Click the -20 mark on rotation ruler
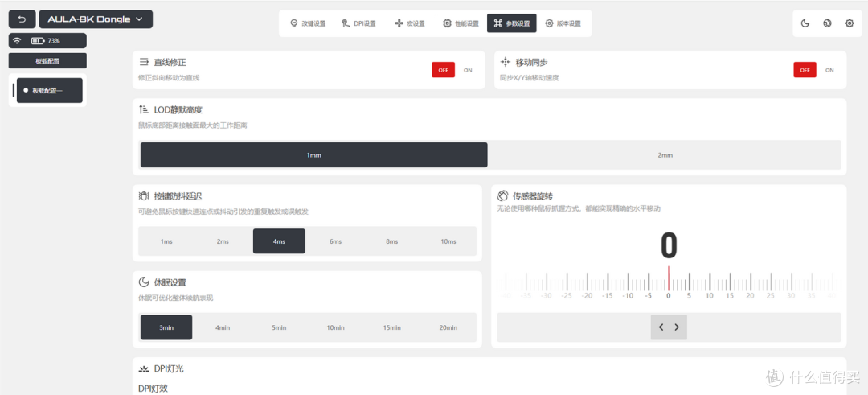Viewport: 868px width, 395px height. click(x=587, y=295)
